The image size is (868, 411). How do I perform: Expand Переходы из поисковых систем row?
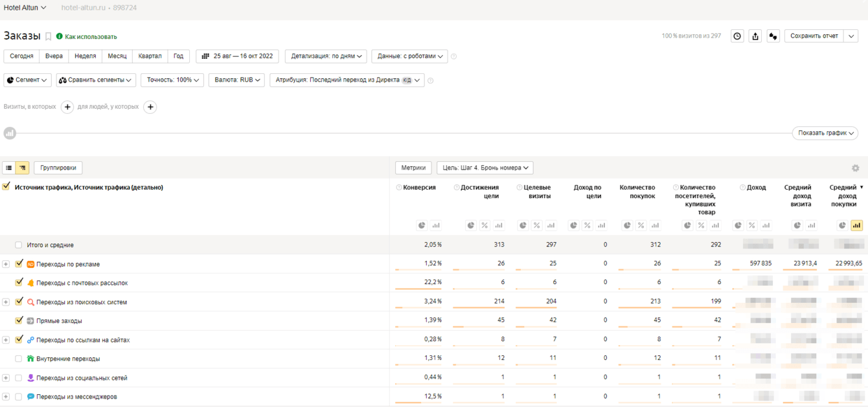click(x=6, y=302)
